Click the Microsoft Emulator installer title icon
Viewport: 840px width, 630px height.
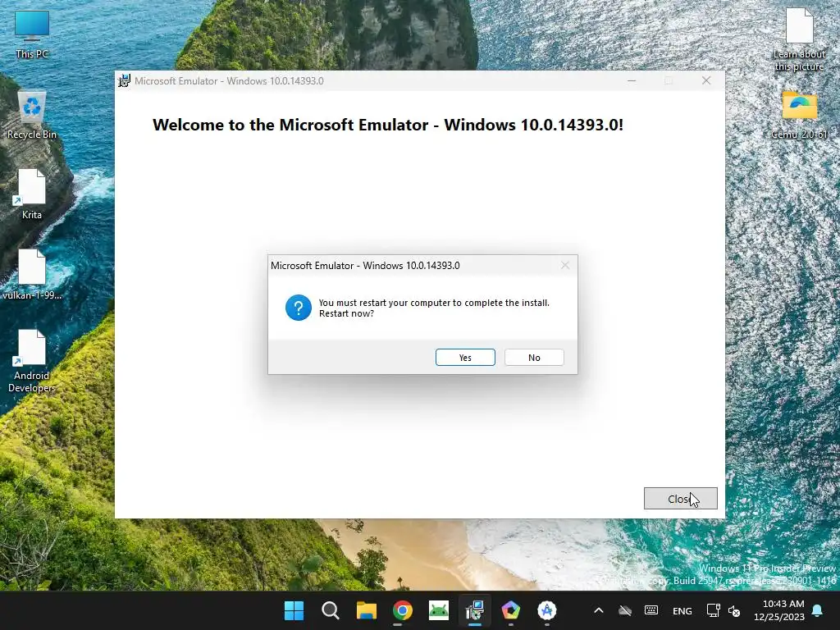[x=125, y=81]
